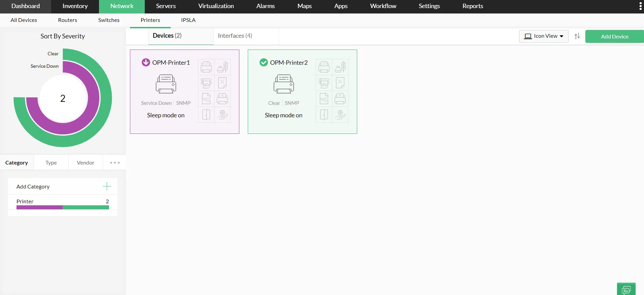The image size is (644, 295).
Task: Expand the three-dots more filters menu
Action: [115, 163]
